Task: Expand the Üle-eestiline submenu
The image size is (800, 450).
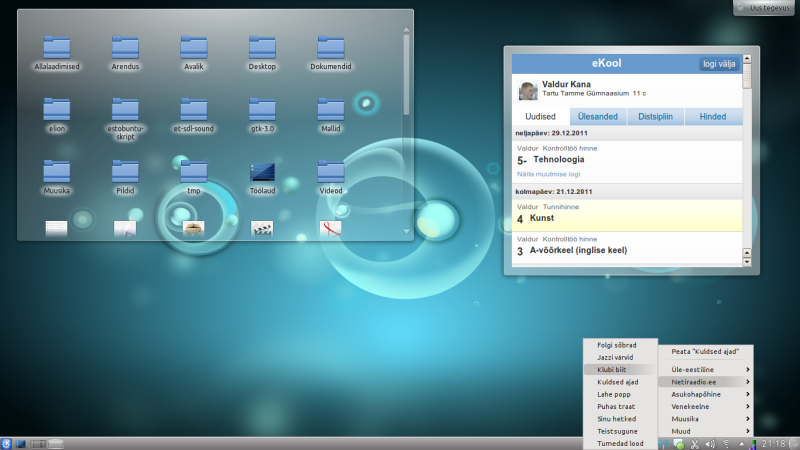Action: point(705,369)
